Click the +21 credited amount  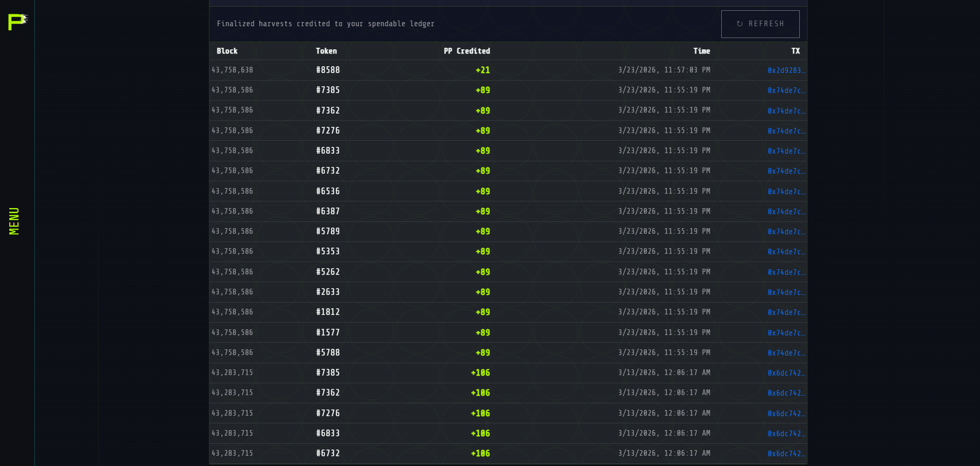pyautogui.click(x=483, y=70)
